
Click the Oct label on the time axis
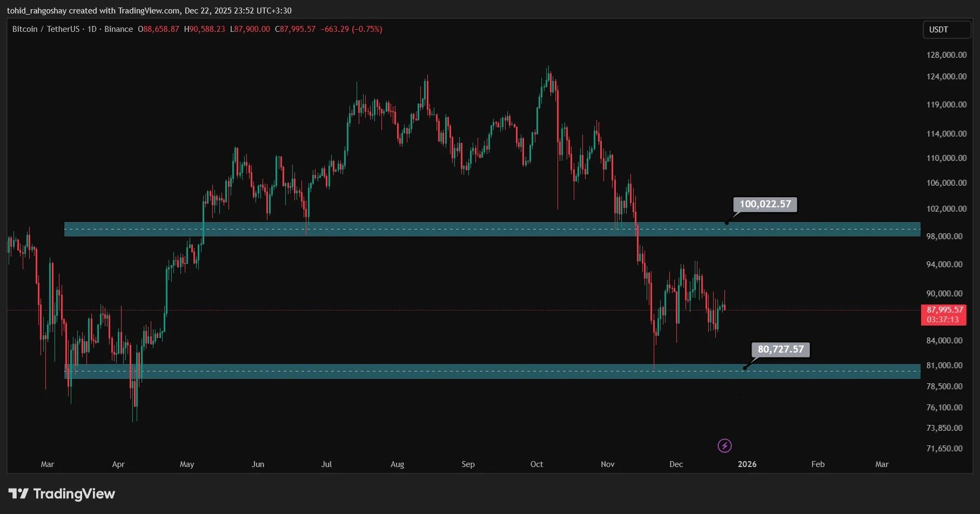(x=536, y=464)
